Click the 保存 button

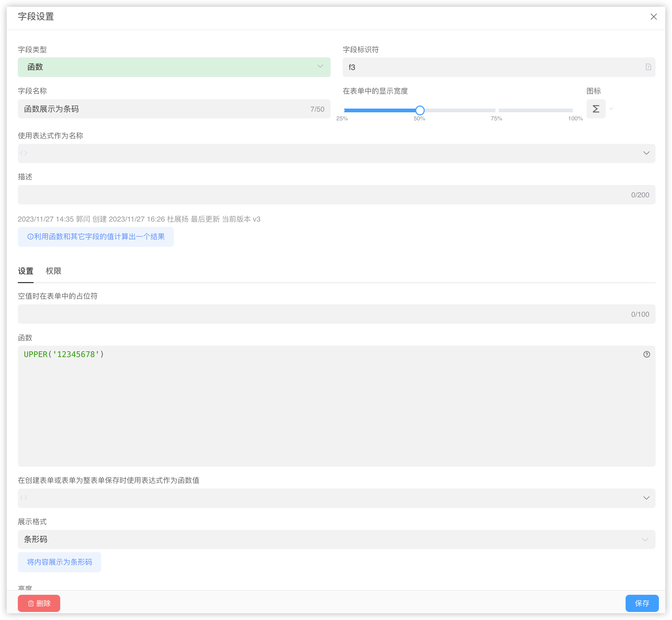(x=642, y=603)
